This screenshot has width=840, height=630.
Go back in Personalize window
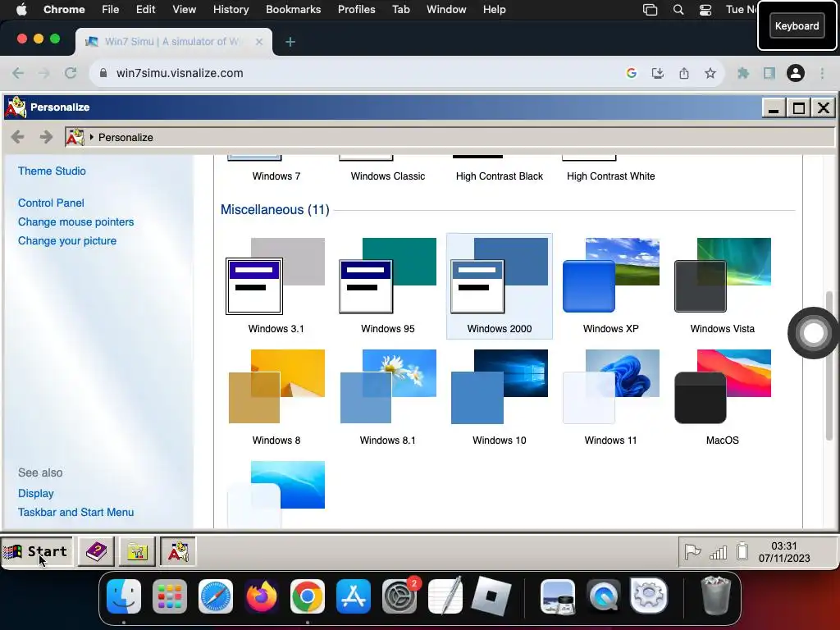point(18,137)
